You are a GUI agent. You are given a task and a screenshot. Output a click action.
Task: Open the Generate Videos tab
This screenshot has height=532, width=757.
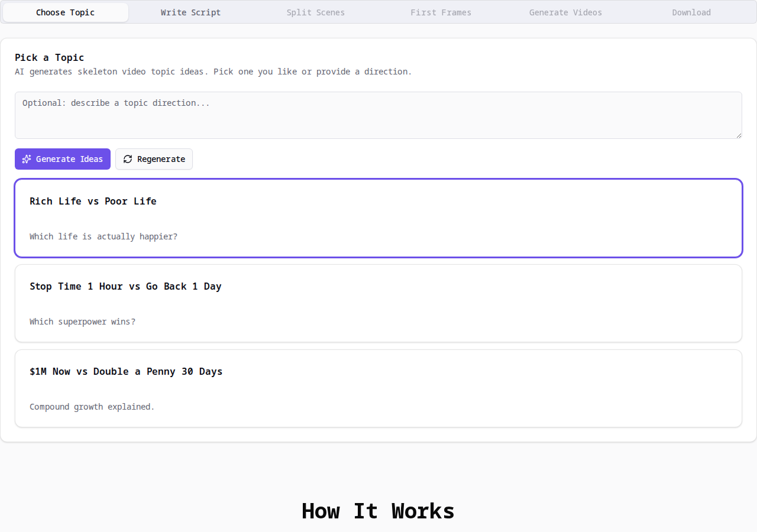566,12
